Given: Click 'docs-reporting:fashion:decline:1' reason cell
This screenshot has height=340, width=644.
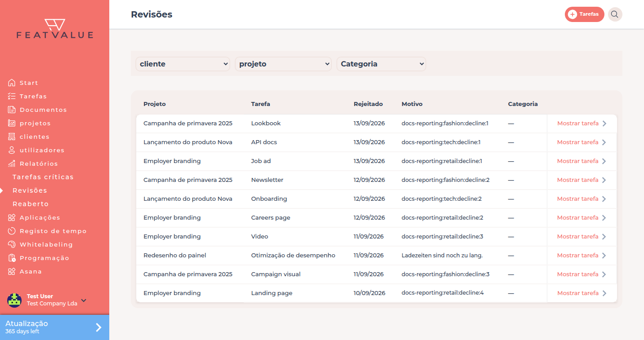Looking at the screenshot, I should pyautogui.click(x=445, y=124).
